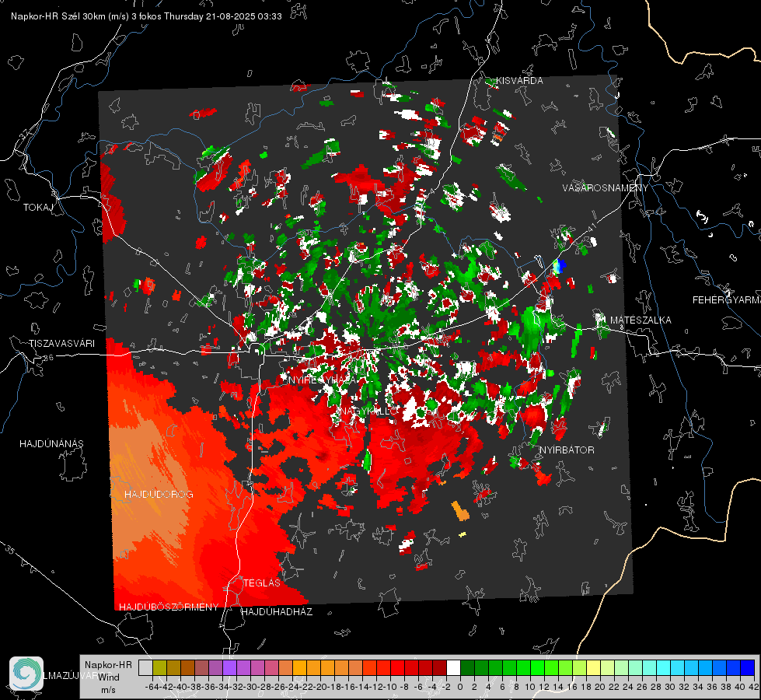Click road number 37 on the road
761x700 pixels.
coord(25,133)
